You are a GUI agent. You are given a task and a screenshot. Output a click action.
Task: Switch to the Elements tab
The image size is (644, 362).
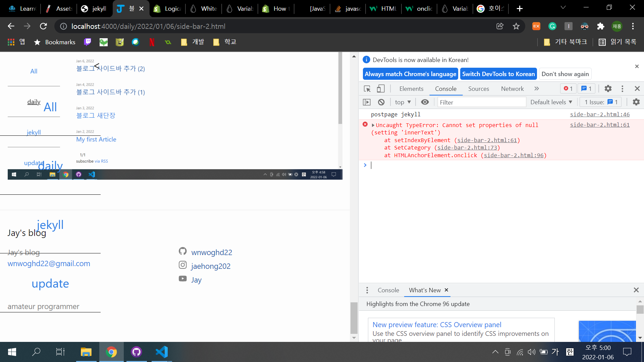[x=411, y=88]
